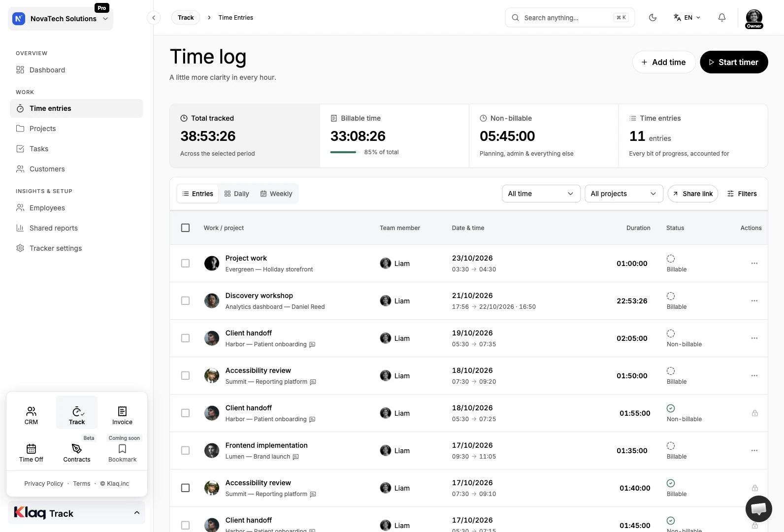Collapse the sidebar with the chevron button
Screen dimensions: 784x532
(x=154, y=18)
